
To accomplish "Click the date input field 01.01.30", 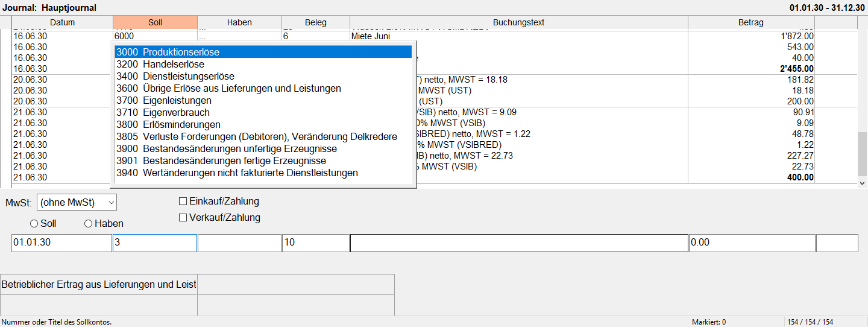I will pos(61,243).
